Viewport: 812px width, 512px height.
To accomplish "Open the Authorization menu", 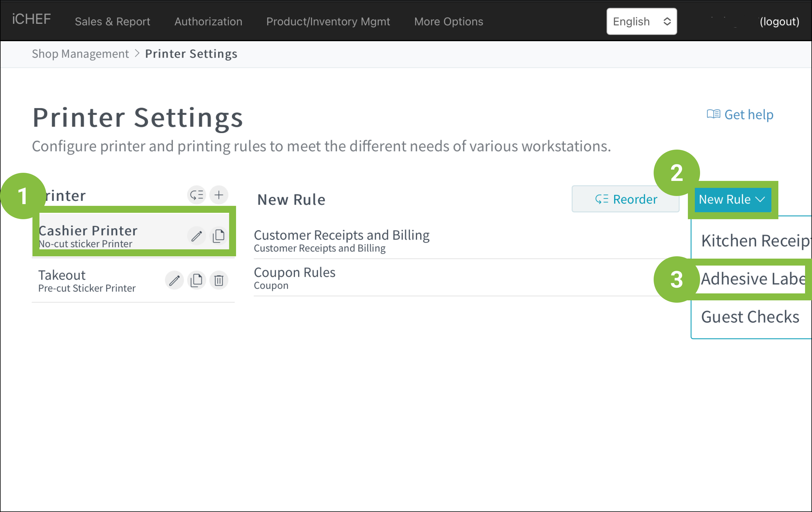I will coord(208,21).
